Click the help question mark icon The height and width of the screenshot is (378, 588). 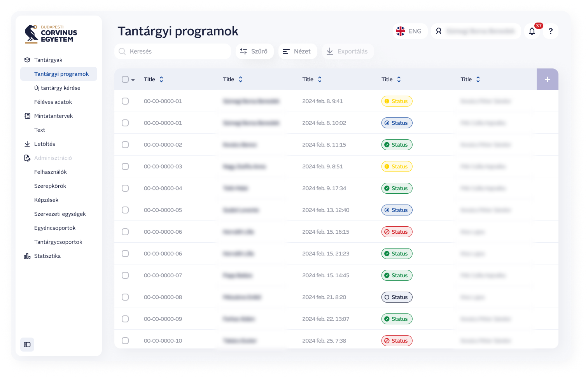coord(550,31)
